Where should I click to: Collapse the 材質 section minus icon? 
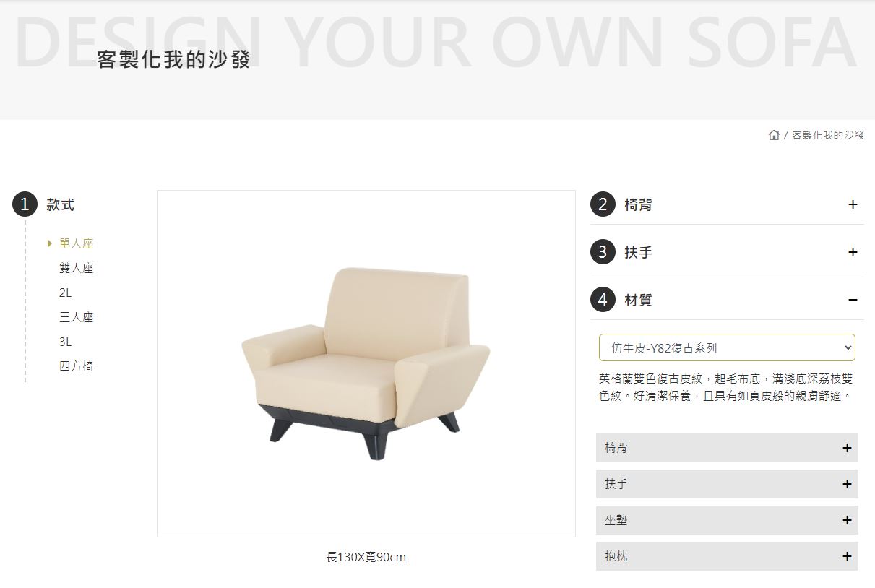click(x=853, y=300)
